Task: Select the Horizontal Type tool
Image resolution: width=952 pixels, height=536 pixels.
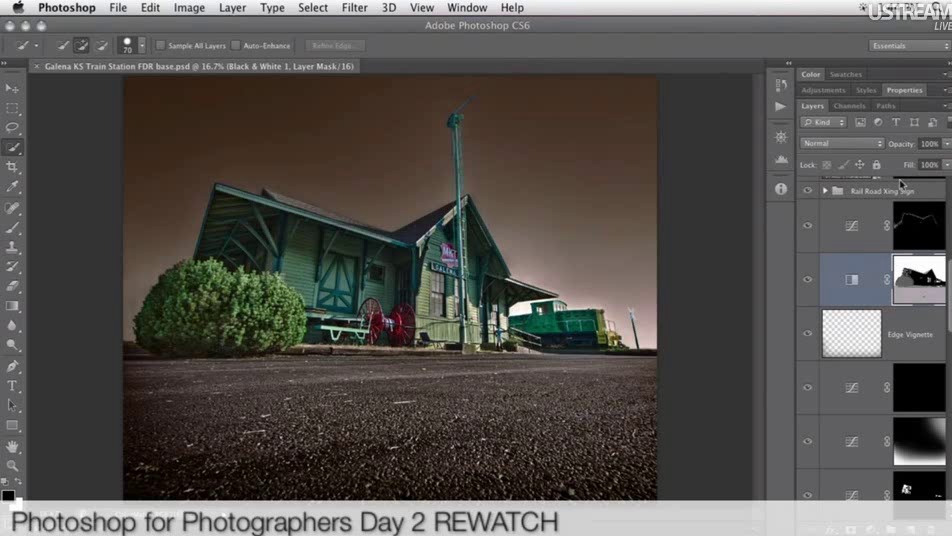Action: click(12, 385)
